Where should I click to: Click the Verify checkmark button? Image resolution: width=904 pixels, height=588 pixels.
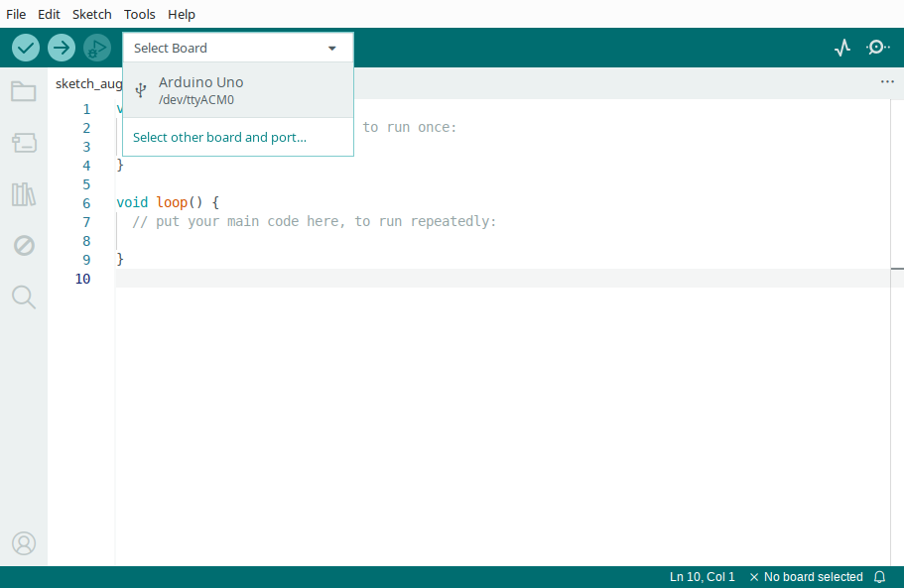click(x=26, y=48)
